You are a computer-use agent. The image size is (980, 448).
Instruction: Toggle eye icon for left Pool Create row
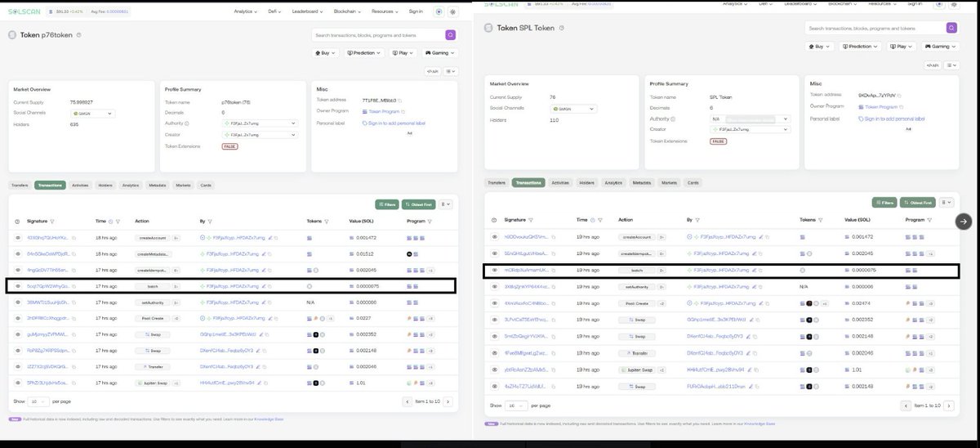18,318
